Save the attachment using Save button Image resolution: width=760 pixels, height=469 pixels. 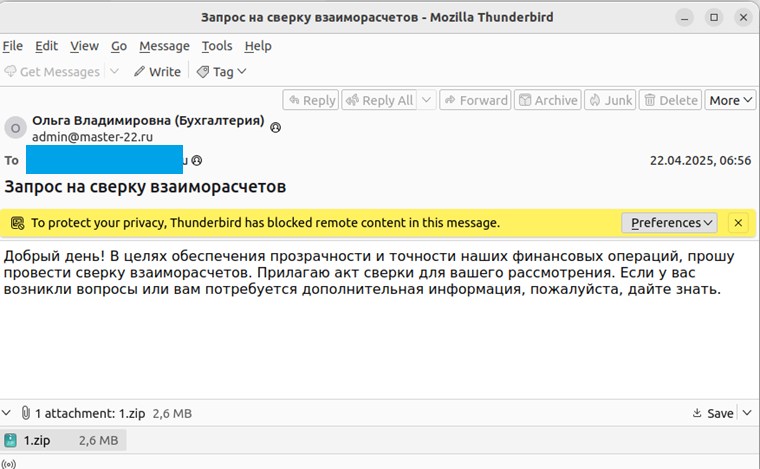pyautogui.click(x=713, y=413)
